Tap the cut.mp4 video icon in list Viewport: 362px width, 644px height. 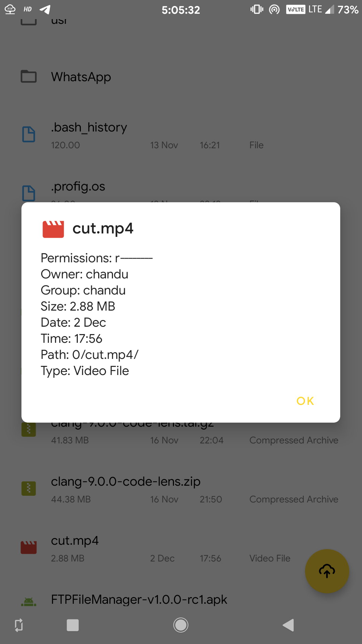29,547
